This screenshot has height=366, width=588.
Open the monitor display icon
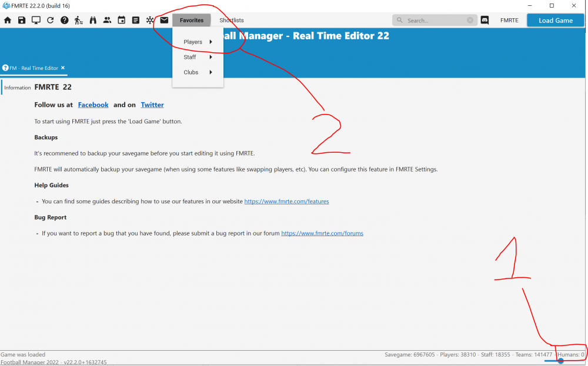pos(36,20)
